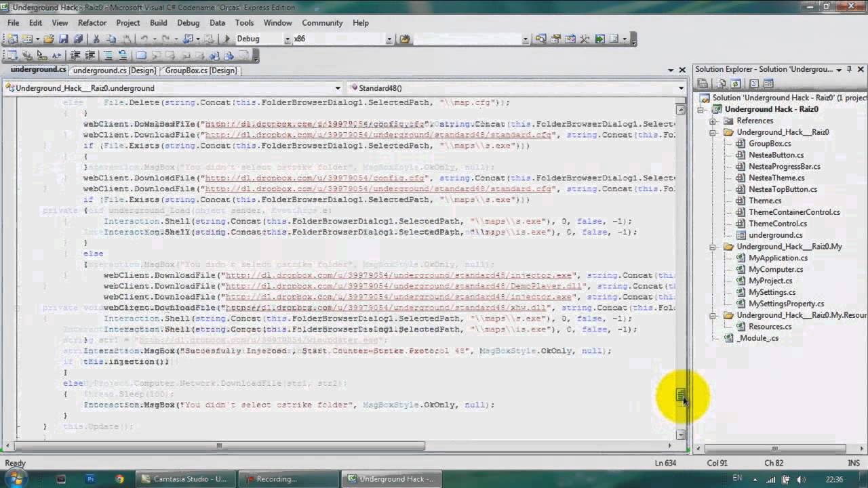
Task: Open the Underground_Hack__Raiz0.underground class dropdown
Action: (338, 88)
